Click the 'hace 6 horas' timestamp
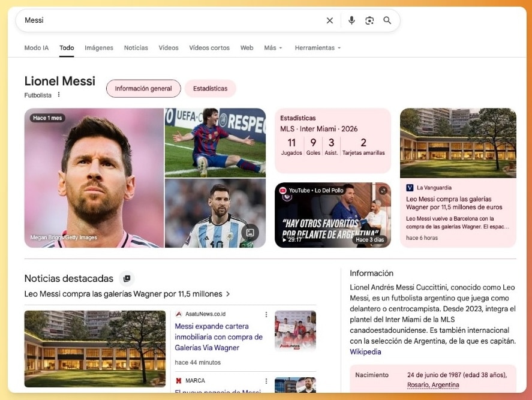 tap(422, 238)
